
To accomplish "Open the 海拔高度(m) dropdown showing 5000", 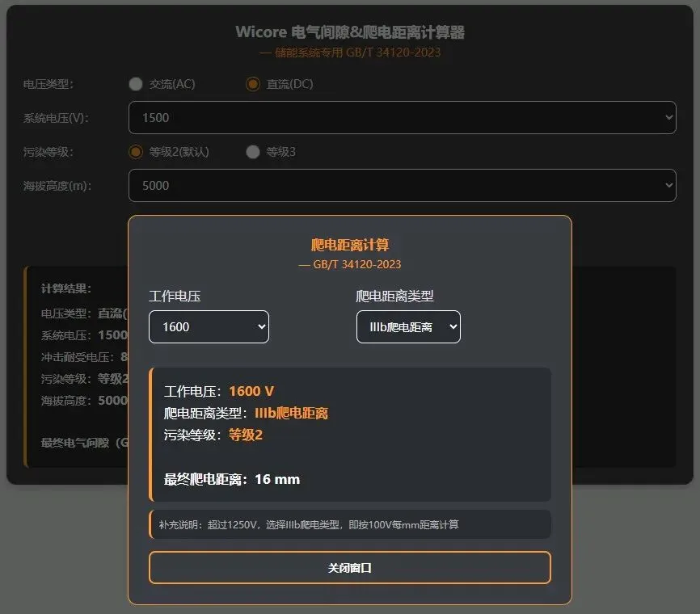I will [x=403, y=186].
